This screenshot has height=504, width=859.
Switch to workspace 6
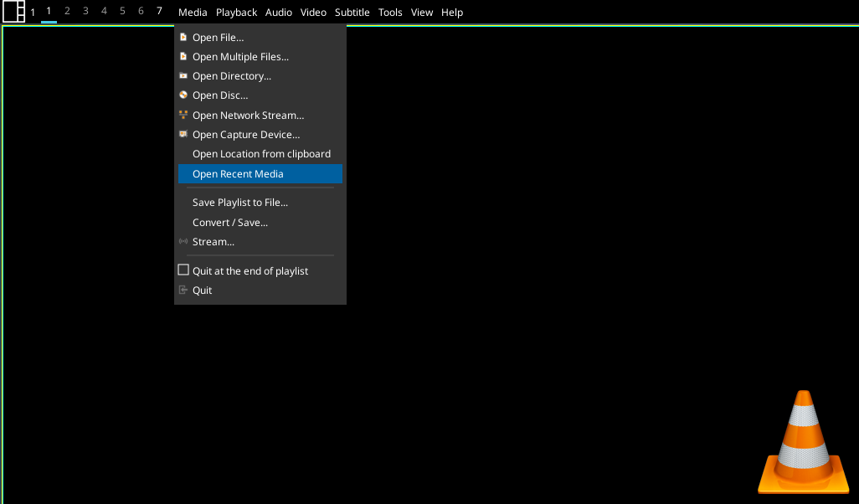pos(141,11)
